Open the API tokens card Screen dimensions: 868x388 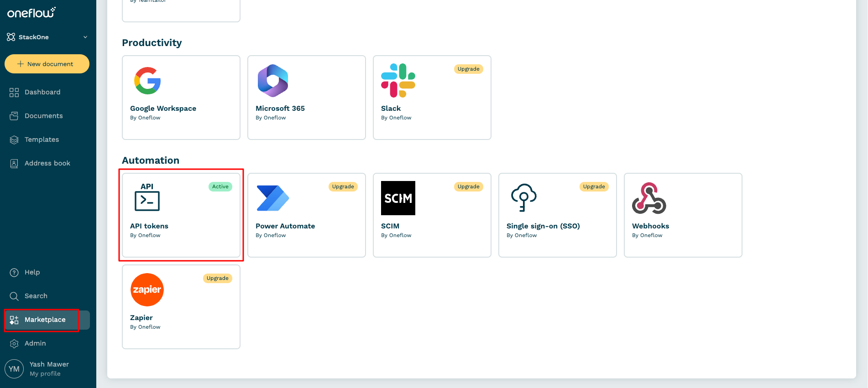pyautogui.click(x=181, y=215)
